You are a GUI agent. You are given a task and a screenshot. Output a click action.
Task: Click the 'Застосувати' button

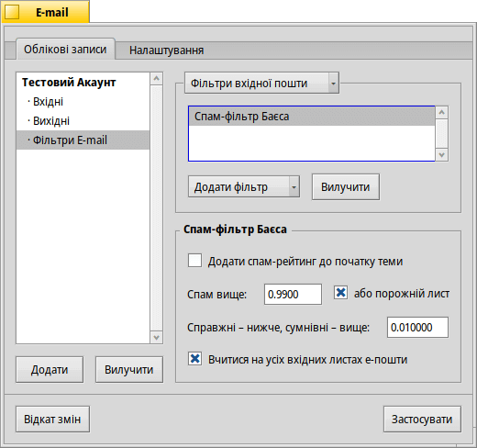tap(422, 420)
